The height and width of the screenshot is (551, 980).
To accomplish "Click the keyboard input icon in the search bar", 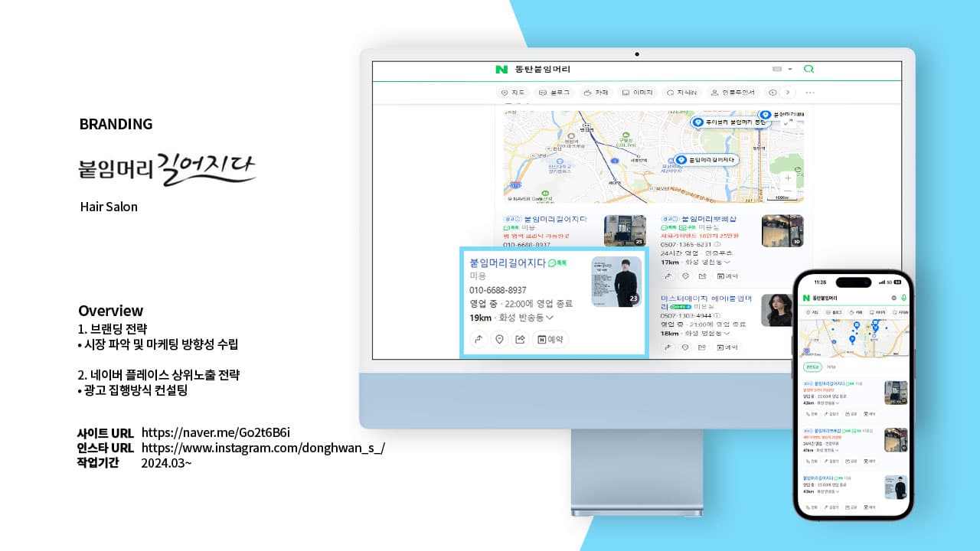I will (x=776, y=69).
